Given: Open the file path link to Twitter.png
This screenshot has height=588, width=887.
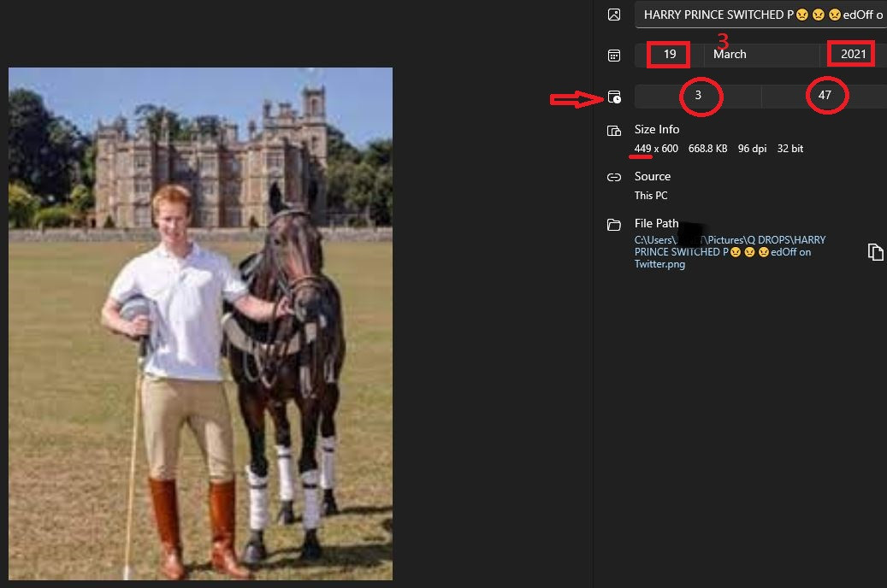Looking at the screenshot, I should 730,252.
